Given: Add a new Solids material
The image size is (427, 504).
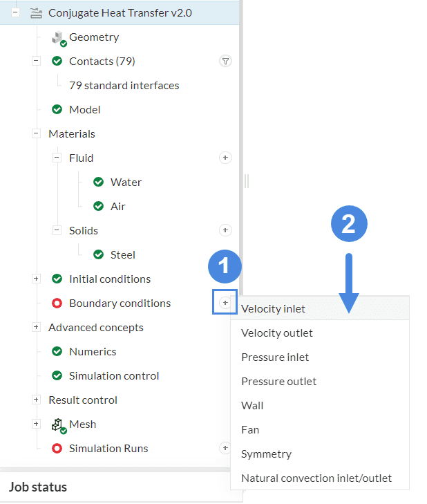Looking at the screenshot, I should (225, 230).
